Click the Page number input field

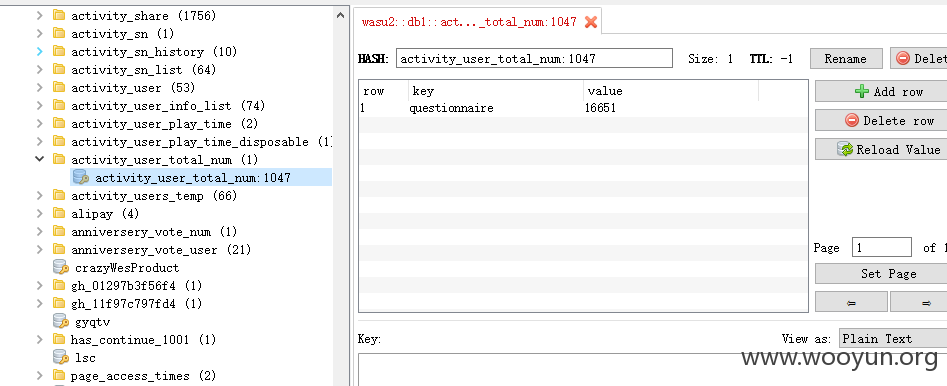pyautogui.click(x=882, y=248)
